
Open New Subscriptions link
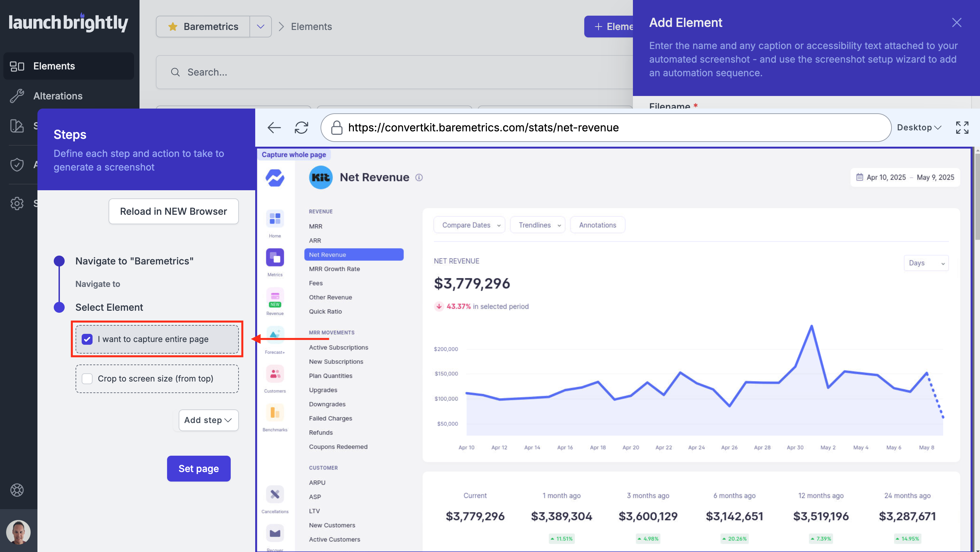coord(336,361)
